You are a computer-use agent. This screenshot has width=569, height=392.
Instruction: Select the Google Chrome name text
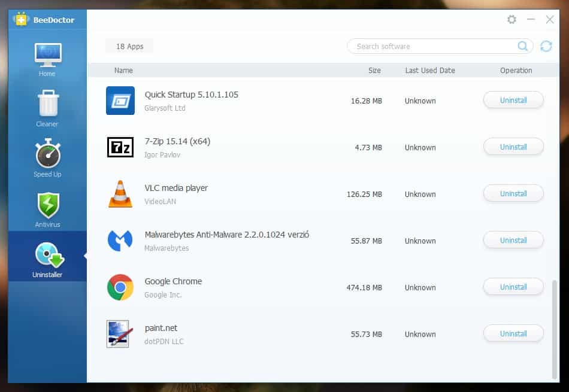point(173,281)
